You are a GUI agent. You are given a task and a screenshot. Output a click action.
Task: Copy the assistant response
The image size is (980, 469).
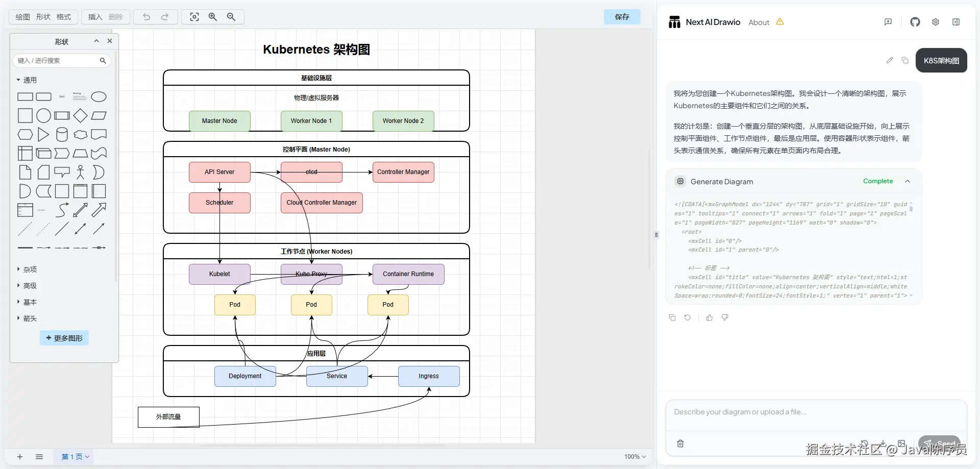pyautogui.click(x=672, y=317)
